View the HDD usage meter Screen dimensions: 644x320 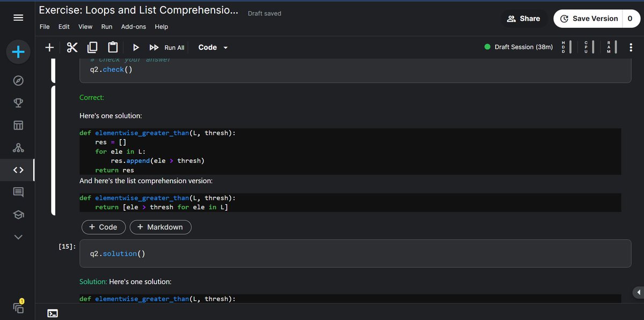[566, 47]
